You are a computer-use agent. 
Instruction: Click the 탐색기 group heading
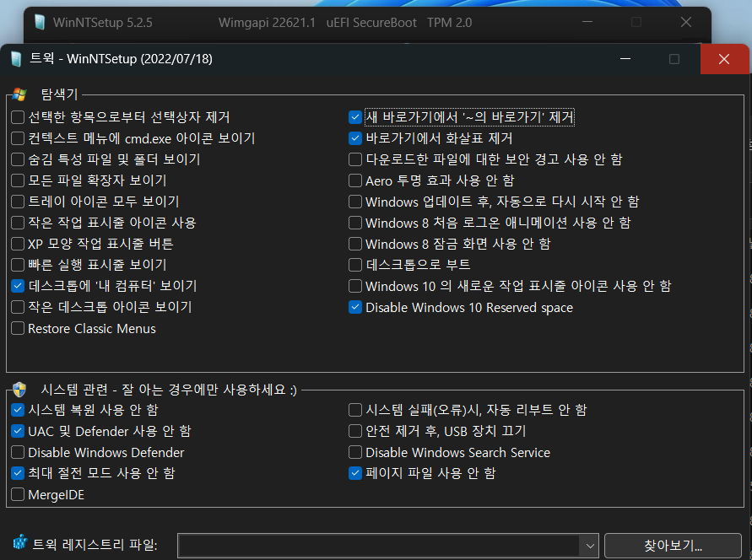(x=59, y=94)
